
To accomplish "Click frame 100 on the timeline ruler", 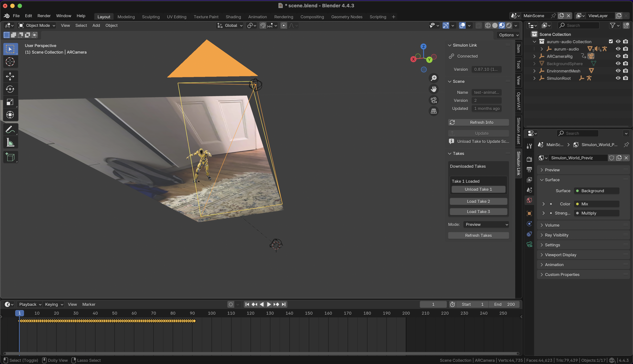I will pos(212,313).
